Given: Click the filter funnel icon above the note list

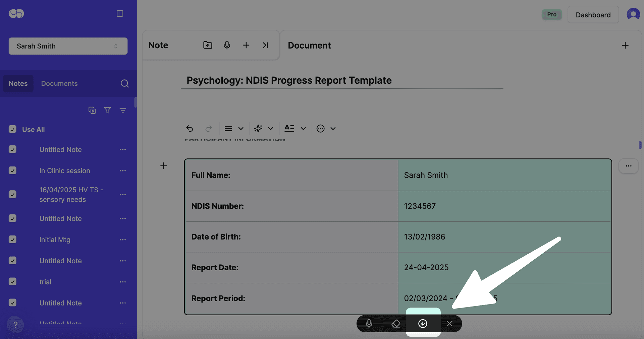Looking at the screenshot, I should tap(107, 110).
